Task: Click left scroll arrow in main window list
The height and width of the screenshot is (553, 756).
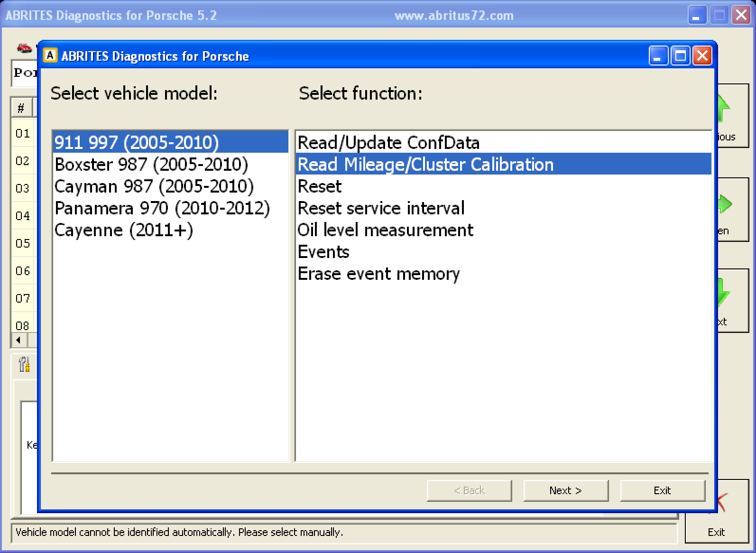Action: pos(18,340)
